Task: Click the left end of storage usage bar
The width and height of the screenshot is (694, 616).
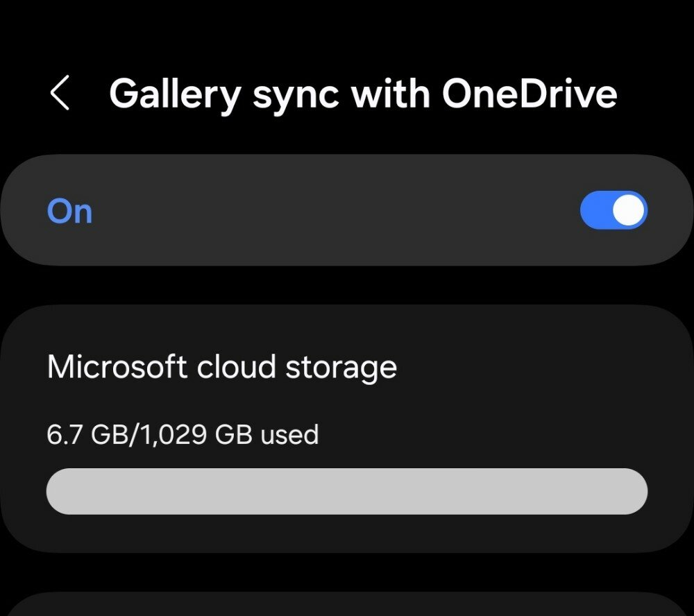Action: (58, 491)
